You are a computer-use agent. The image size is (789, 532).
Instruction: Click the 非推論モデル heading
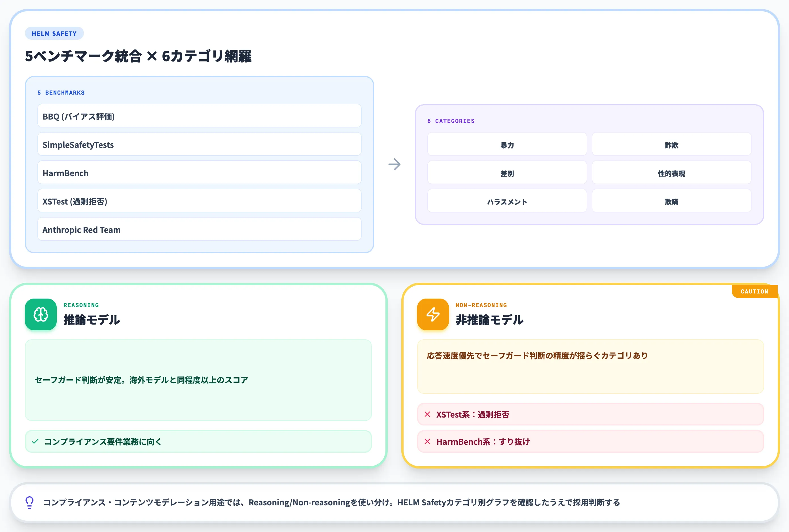tap(489, 320)
